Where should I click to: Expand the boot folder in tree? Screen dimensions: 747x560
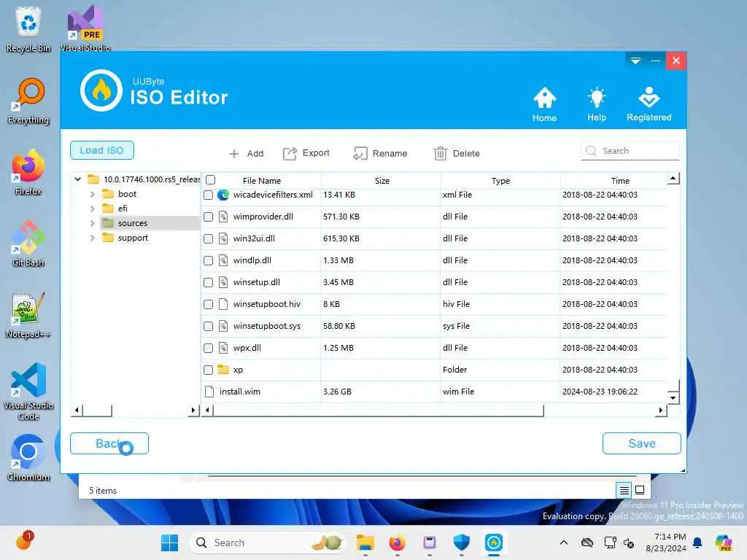(93, 194)
